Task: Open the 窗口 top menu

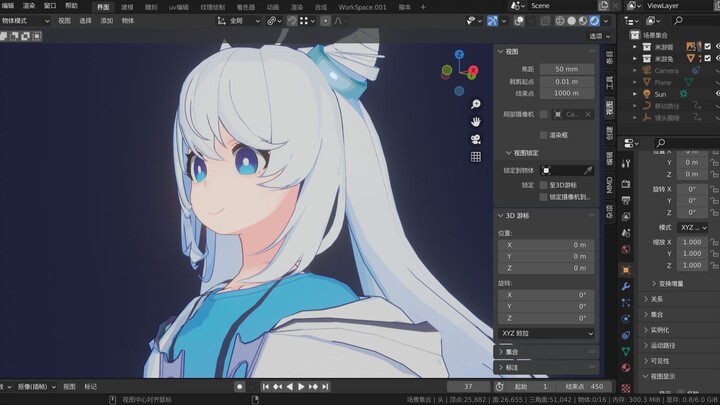Action: click(50, 6)
